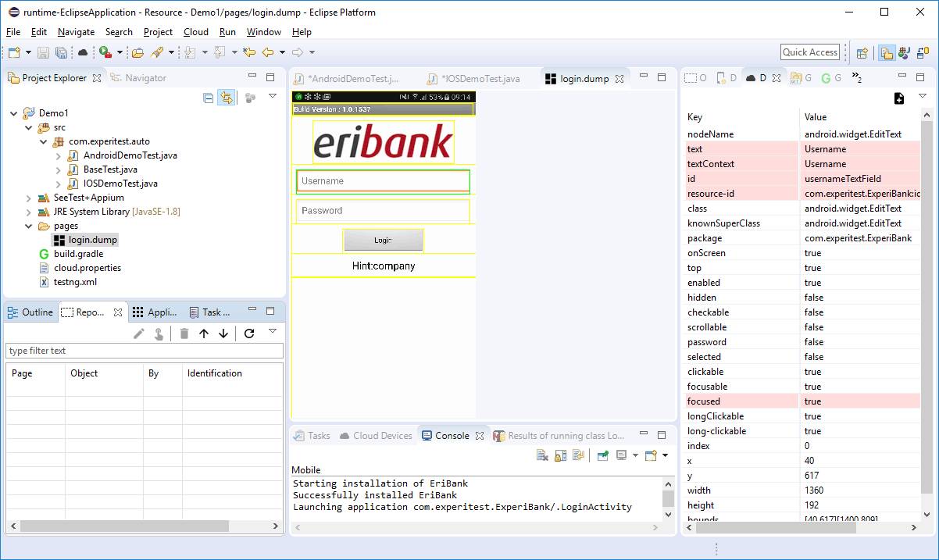Click the Login button in dump preview
This screenshot has height=560, width=939.
click(x=383, y=240)
